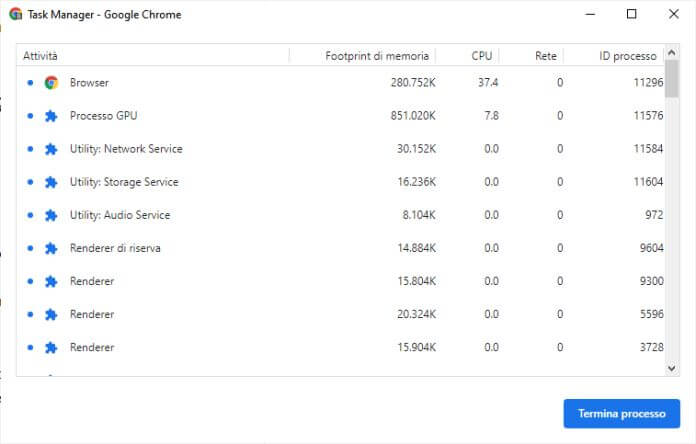The width and height of the screenshot is (696, 444).
Task: Click the puzzle icon beside Utility: Audio Service
Action: click(x=51, y=215)
